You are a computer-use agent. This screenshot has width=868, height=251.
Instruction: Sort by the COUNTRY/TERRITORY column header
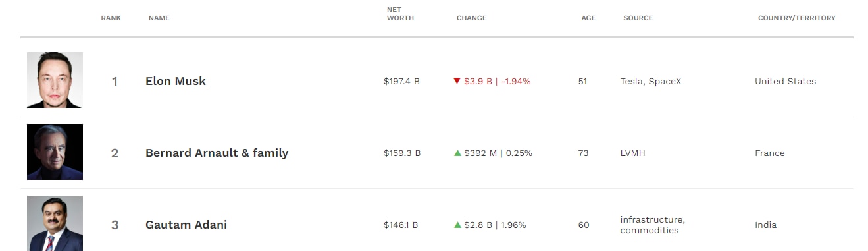pos(797,18)
